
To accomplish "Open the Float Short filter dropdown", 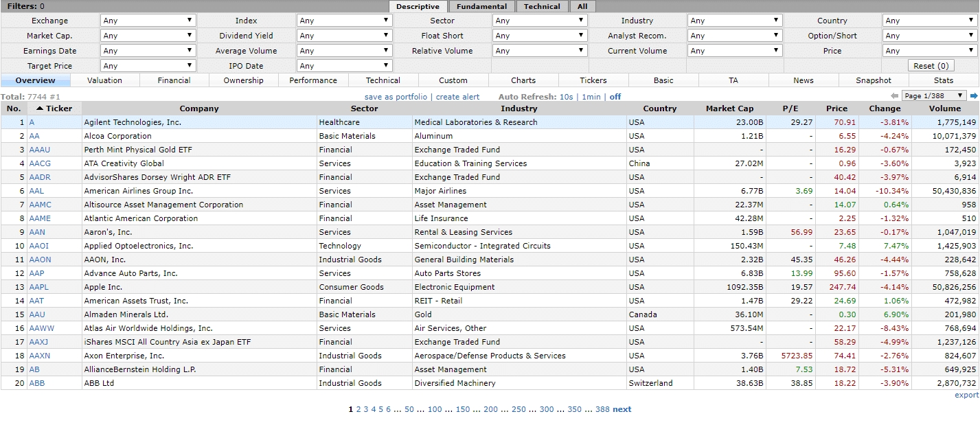I will point(540,36).
